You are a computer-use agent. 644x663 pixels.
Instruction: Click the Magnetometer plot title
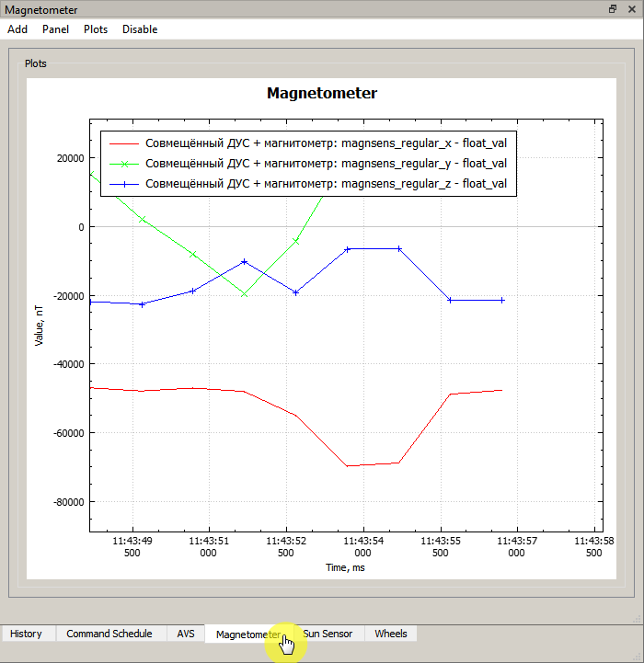tap(321, 93)
